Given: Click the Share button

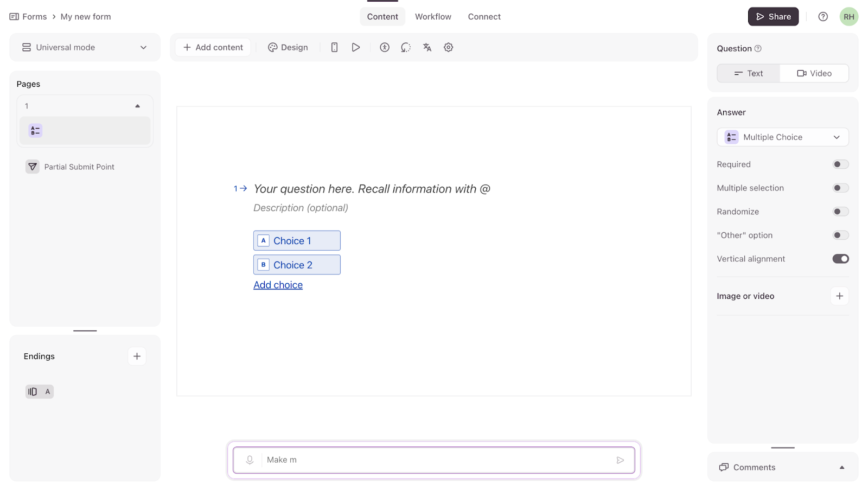Looking at the screenshot, I should pos(773,17).
